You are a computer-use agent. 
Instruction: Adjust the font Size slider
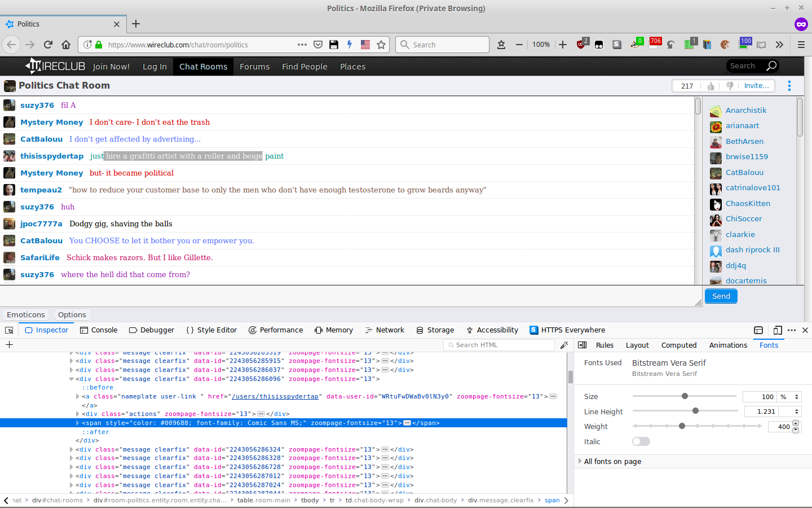tap(685, 396)
